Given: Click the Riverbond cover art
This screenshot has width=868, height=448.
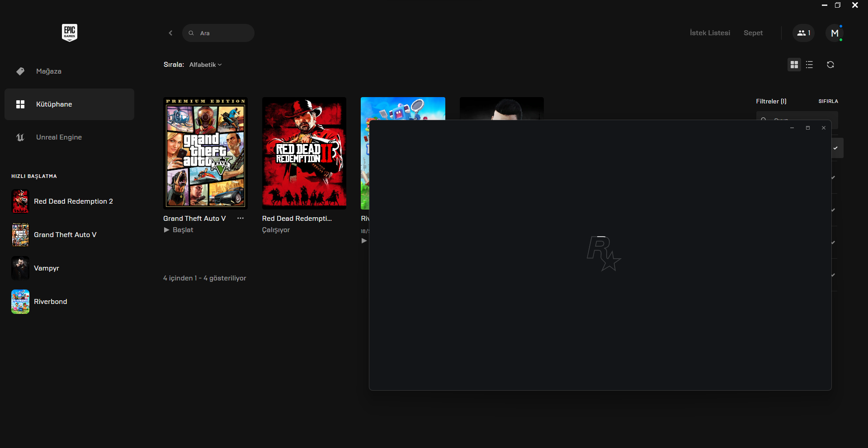Looking at the screenshot, I should click(x=403, y=108).
